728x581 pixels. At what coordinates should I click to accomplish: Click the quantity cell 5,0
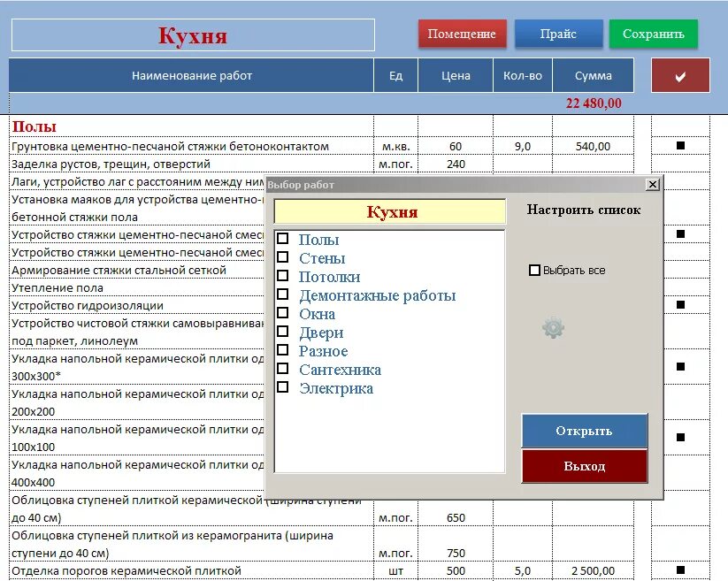click(x=522, y=570)
